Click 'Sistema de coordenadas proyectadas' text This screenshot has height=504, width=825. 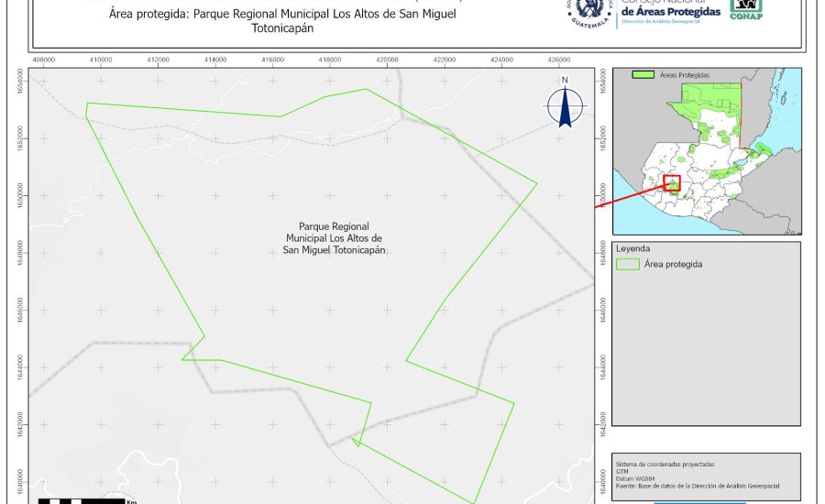click(665, 465)
